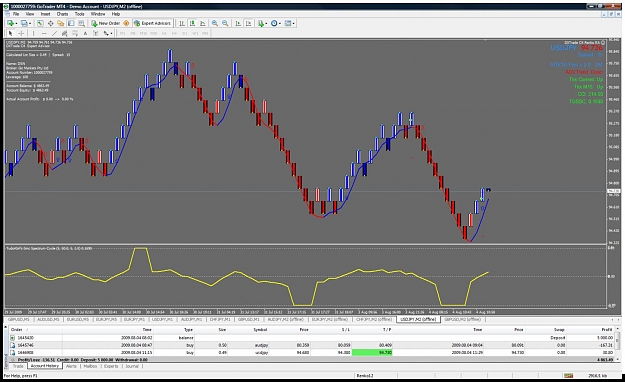Expand the indicators dropdown arrow
Image resolution: width=625 pixels, height=382 pixels.
[266, 23]
